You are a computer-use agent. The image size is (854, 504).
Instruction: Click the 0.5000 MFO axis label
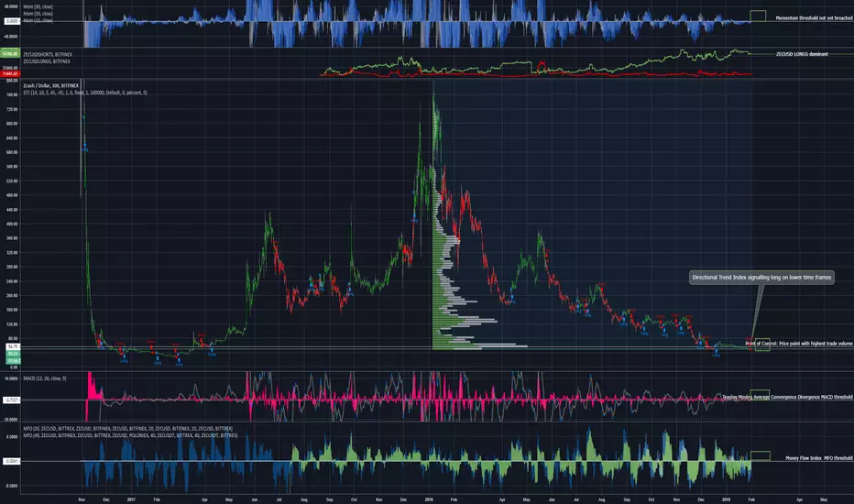12,436
